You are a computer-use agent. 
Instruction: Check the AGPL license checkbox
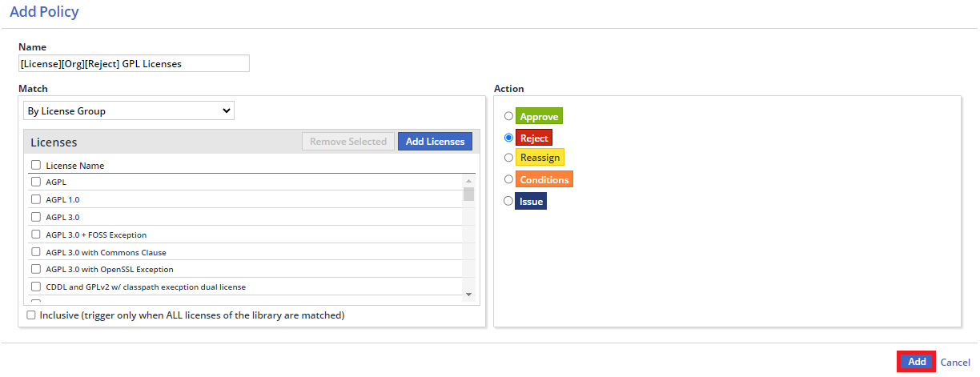pyautogui.click(x=36, y=182)
